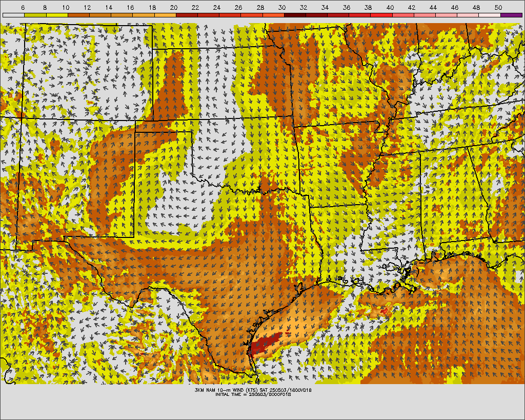Viewport: 525px width, 420px height.
Task: Click the swatch between 44 and 46
Action: [x=447, y=15]
